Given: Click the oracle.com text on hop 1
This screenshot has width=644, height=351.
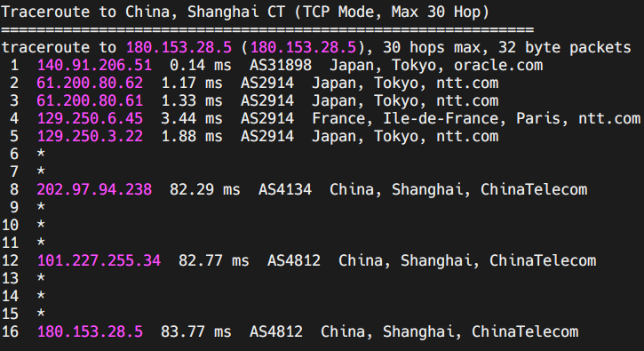Looking at the screenshot, I should (x=498, y=66).
